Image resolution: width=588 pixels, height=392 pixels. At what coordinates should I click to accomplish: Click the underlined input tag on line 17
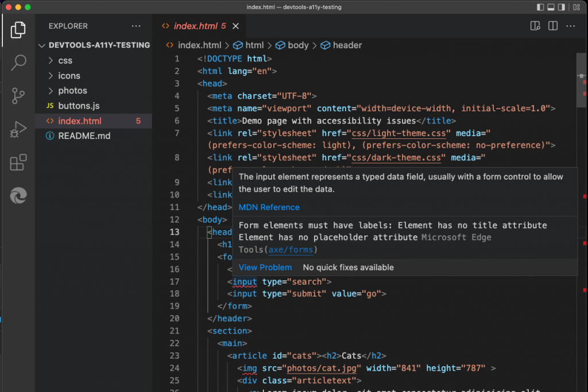click(245, 282)
